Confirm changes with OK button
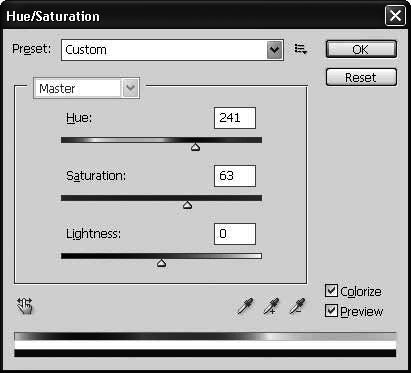 [361, 49]
